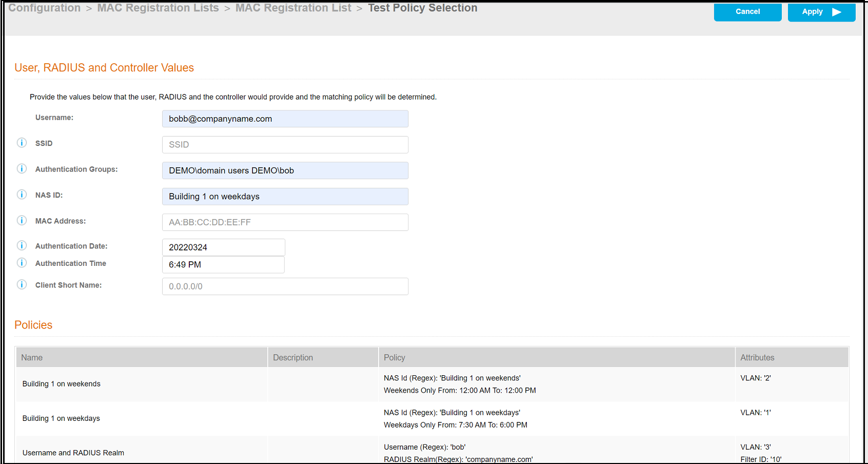Viewport: 868px width, 464px height.
Task: Click the info icon beside Authentication Time
Action: pos(22,263)
